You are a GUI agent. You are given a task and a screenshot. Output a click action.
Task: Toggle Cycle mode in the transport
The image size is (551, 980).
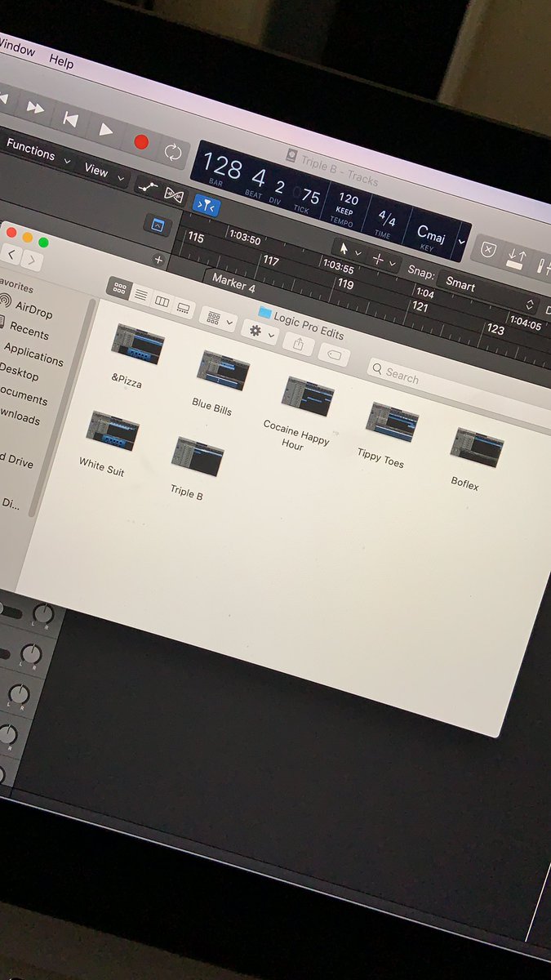click(x=173, y=152)
